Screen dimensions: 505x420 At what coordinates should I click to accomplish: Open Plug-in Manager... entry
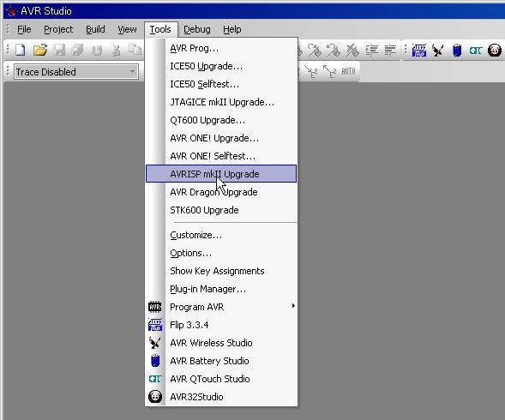click(221, 289)
